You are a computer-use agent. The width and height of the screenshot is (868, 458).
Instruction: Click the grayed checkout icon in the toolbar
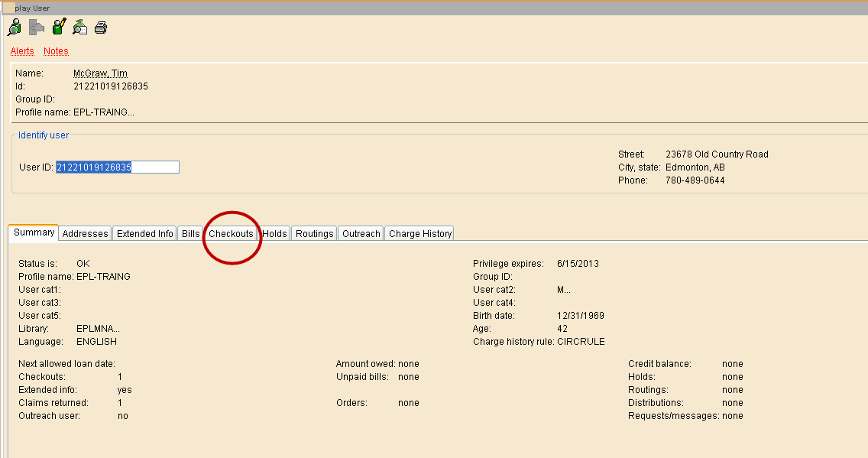(x=35, y=27)
